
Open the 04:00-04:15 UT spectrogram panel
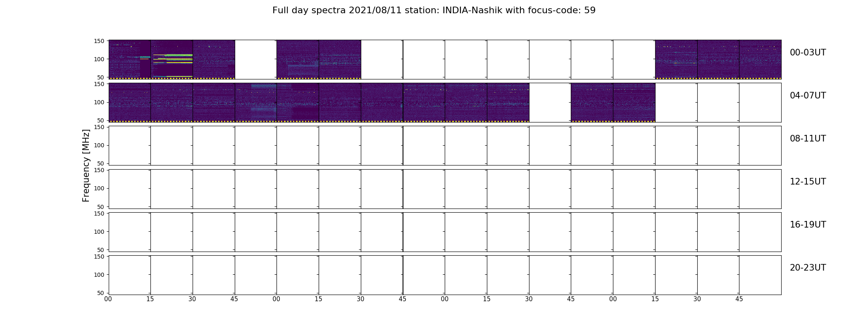[129, 103]
